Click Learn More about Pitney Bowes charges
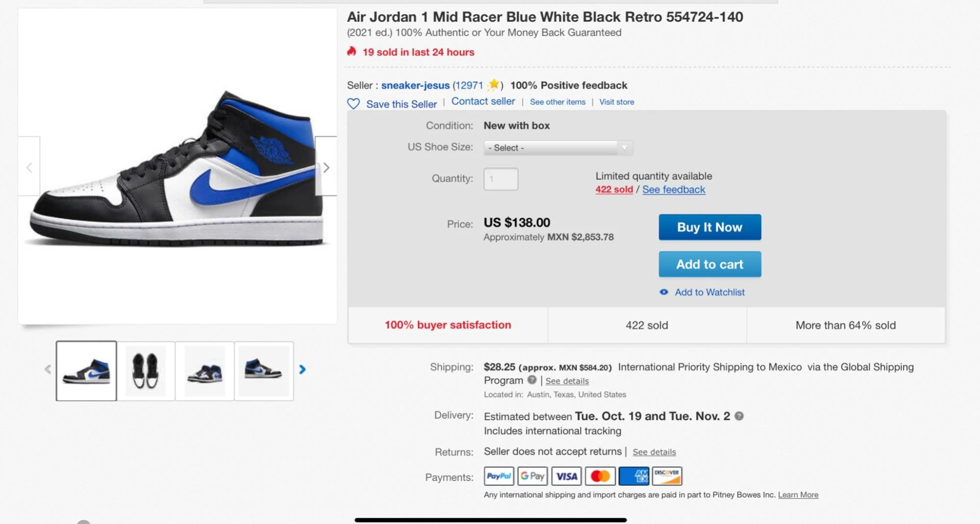 798,495
